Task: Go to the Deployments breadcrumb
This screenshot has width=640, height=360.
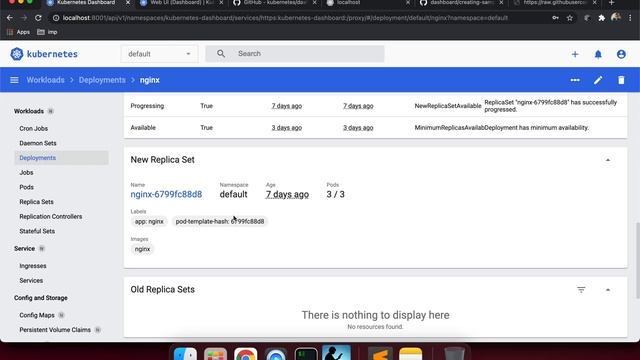Action: pos(102,80)
